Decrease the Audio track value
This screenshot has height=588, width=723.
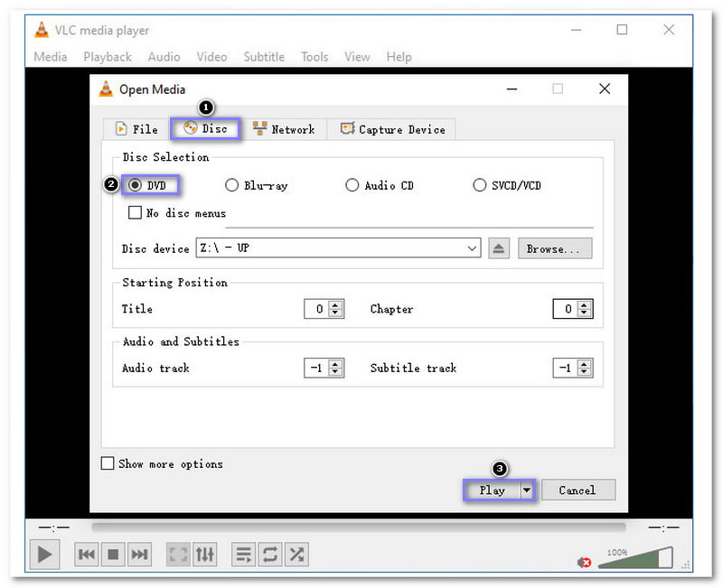[x=335, y=372]
